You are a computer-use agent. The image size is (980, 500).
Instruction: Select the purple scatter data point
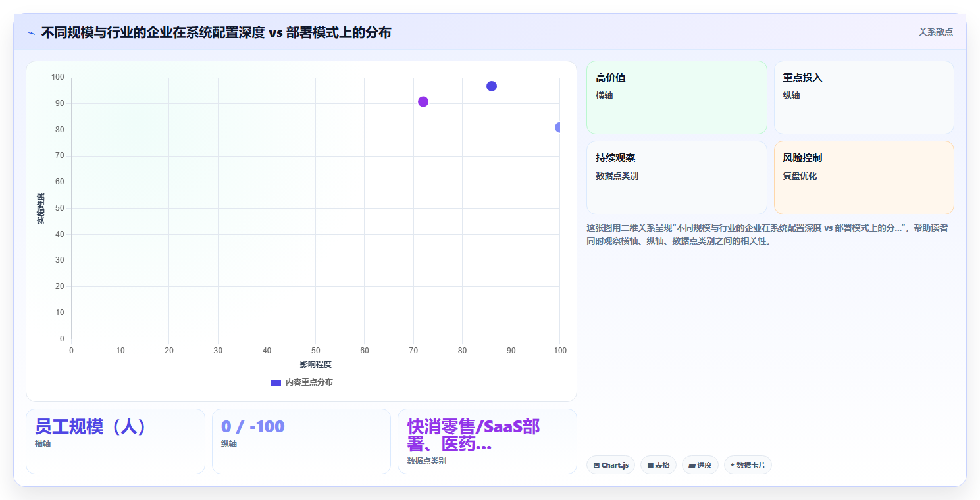point(423,101)
